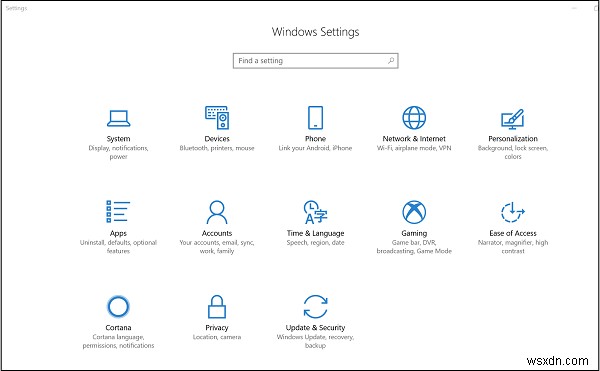Open the Apps list icon
Viewport: 600px width, 371px height.
point(118,212)
